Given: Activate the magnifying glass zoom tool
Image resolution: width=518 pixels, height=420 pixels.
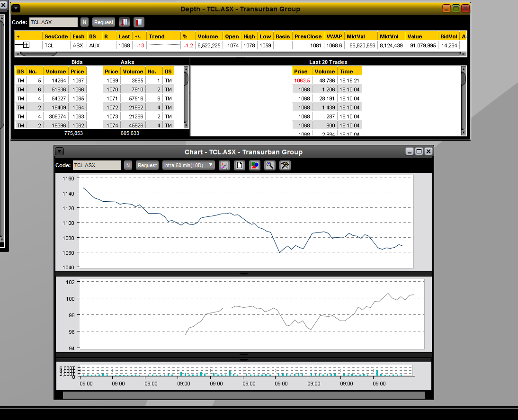Looking at the screenshot, I should (269, 165).
